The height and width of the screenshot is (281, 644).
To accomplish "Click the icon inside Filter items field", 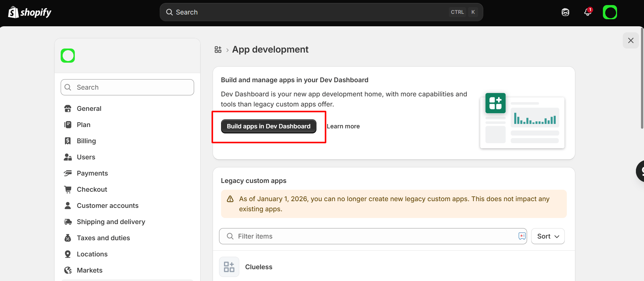I will coord(522,236).
